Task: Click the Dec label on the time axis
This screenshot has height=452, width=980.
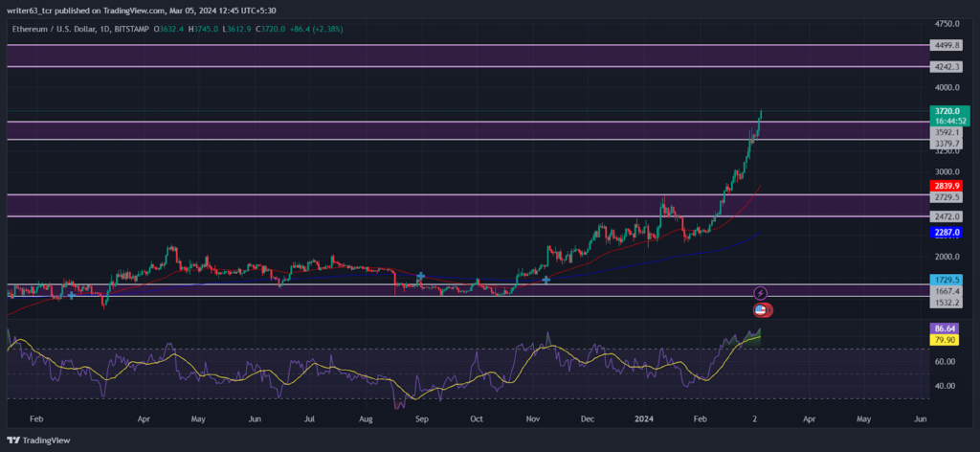Action: click(x=587, y=417)
